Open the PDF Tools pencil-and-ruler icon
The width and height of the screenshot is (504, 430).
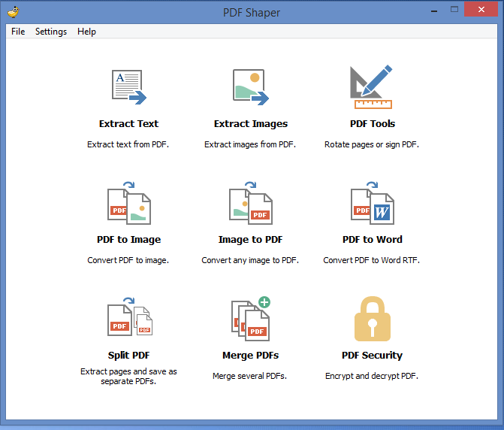371,87
